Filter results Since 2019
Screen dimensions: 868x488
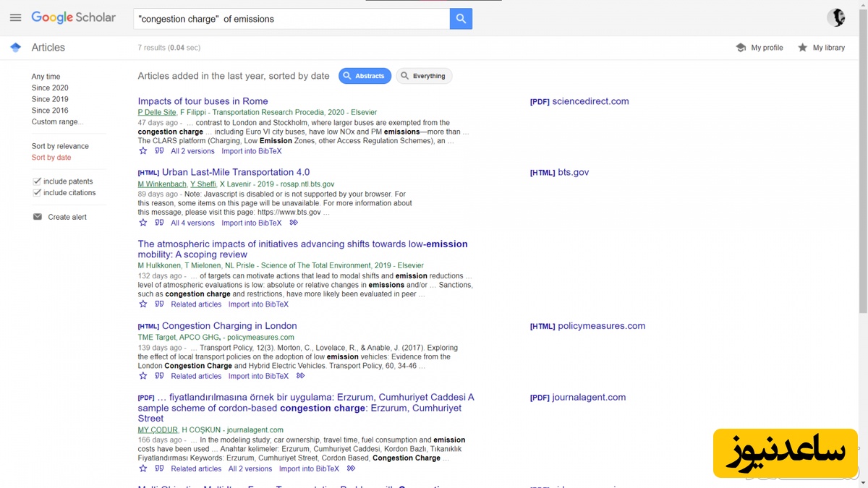[50, 99]
